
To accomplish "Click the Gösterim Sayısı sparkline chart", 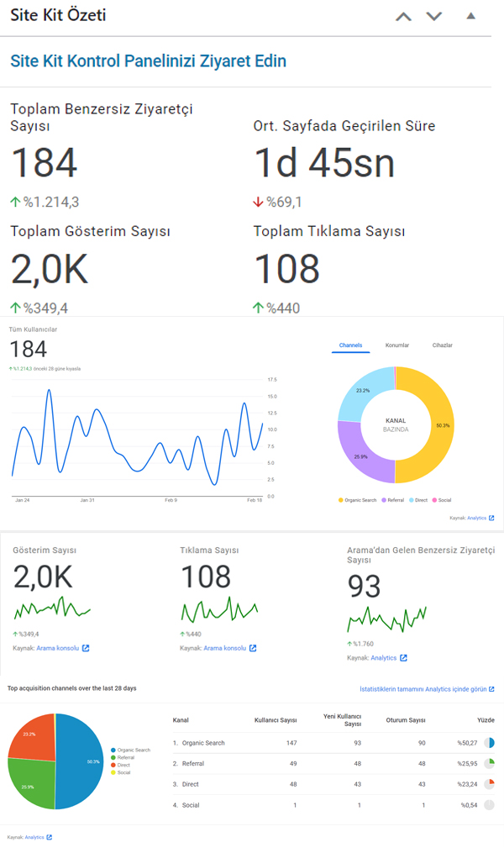I will tap(52, 608).
